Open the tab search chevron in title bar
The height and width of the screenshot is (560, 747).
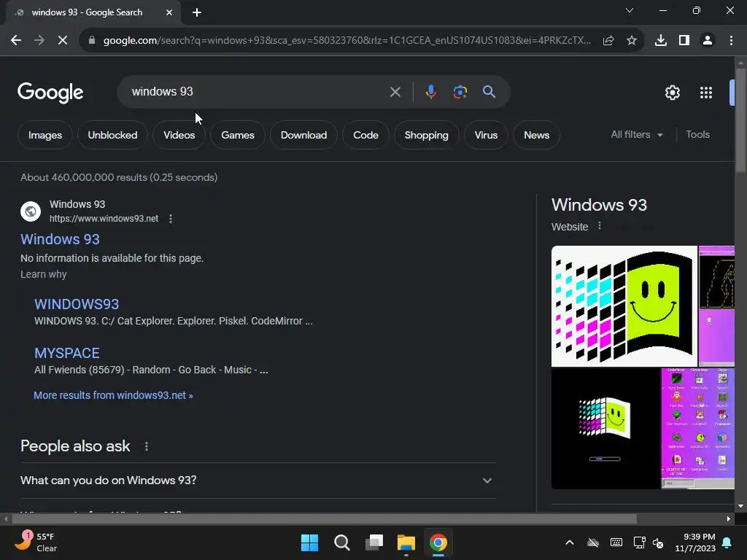coord(630,10)
